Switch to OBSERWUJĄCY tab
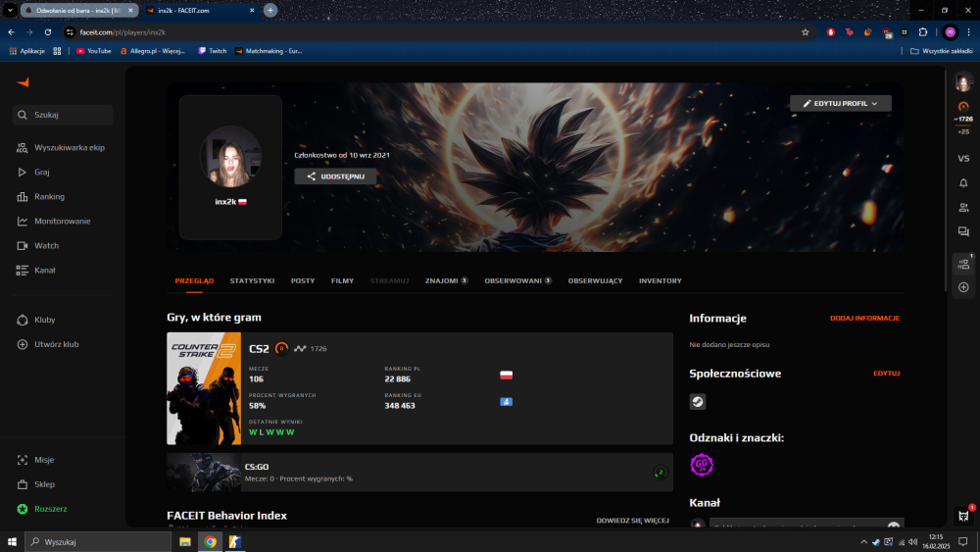 click(595, 280)
